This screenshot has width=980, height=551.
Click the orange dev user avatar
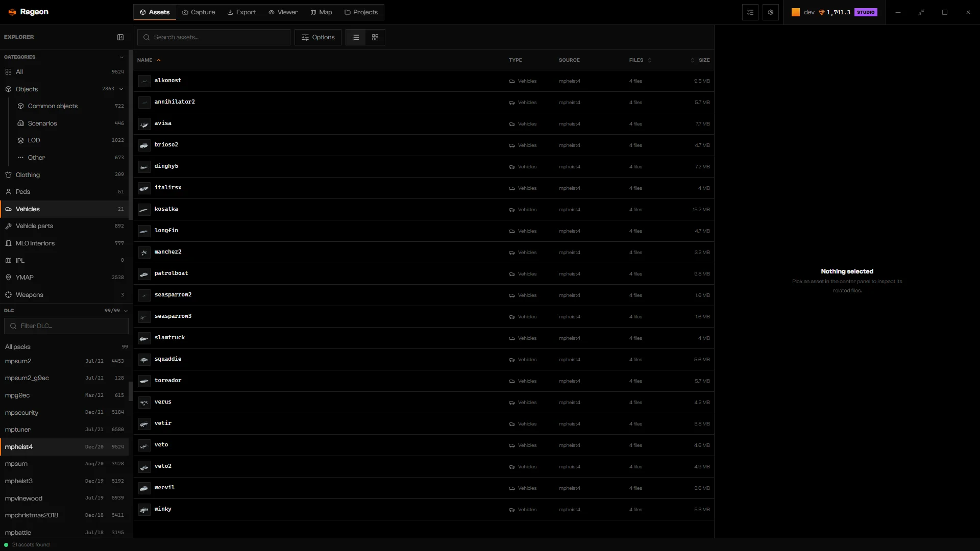(796, 12)
